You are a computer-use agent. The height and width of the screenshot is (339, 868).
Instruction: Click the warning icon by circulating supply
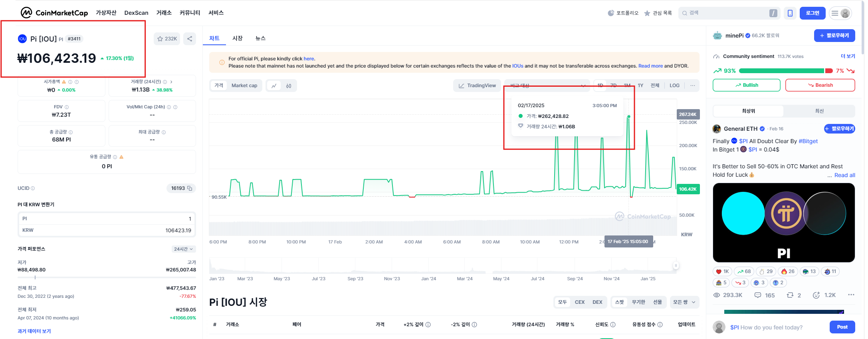pos(121,157)
